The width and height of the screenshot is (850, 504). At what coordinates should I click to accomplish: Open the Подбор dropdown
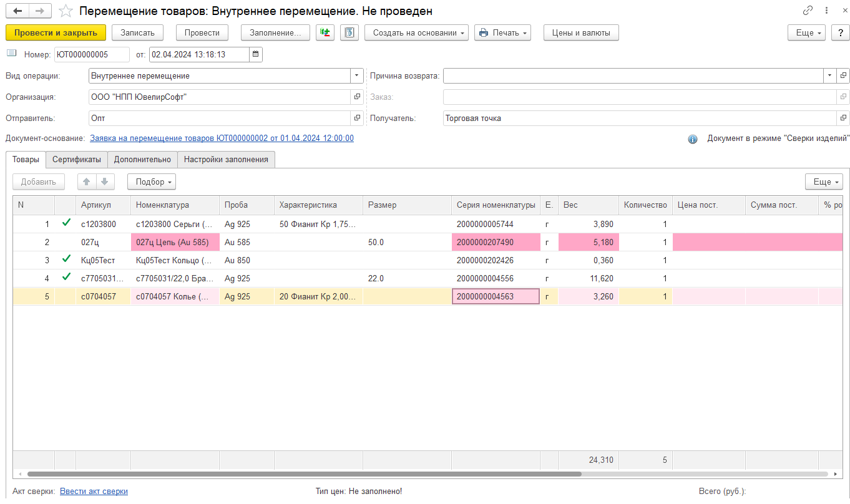pos(152,182)
